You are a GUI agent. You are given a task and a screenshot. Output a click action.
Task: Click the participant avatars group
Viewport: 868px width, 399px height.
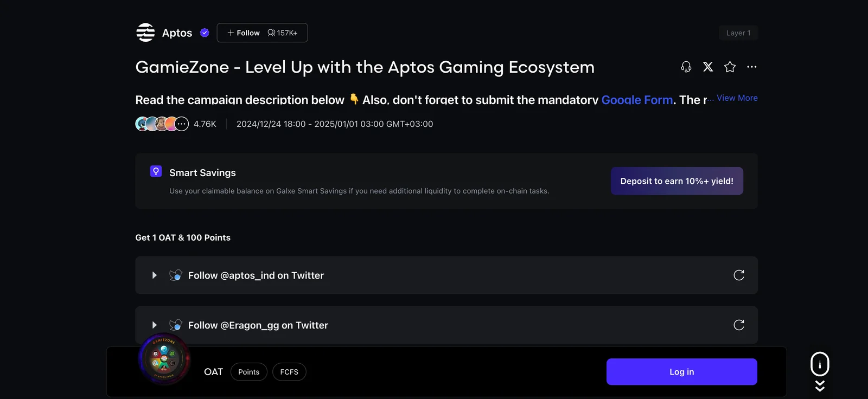coord(162,124)
